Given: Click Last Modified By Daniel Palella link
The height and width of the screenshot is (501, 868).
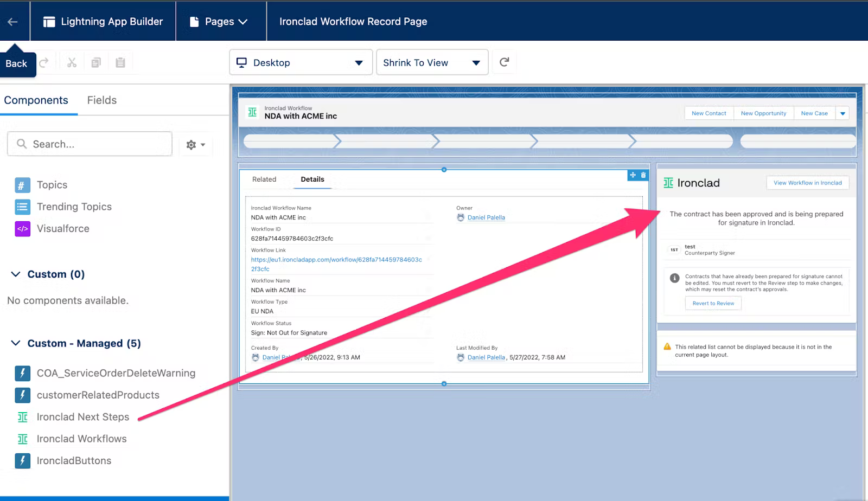Looking at the screenshot, I should click(x=486, y=357).
